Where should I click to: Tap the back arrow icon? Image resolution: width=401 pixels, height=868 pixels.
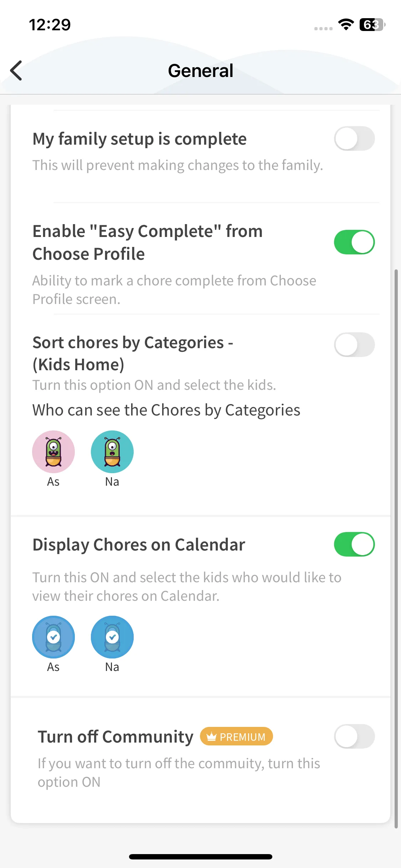tap(16, 71)
